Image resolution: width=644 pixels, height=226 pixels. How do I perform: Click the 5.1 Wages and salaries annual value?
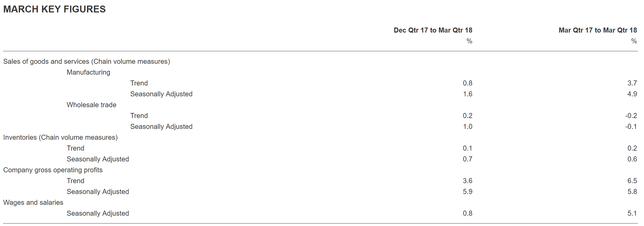[632, 213]
